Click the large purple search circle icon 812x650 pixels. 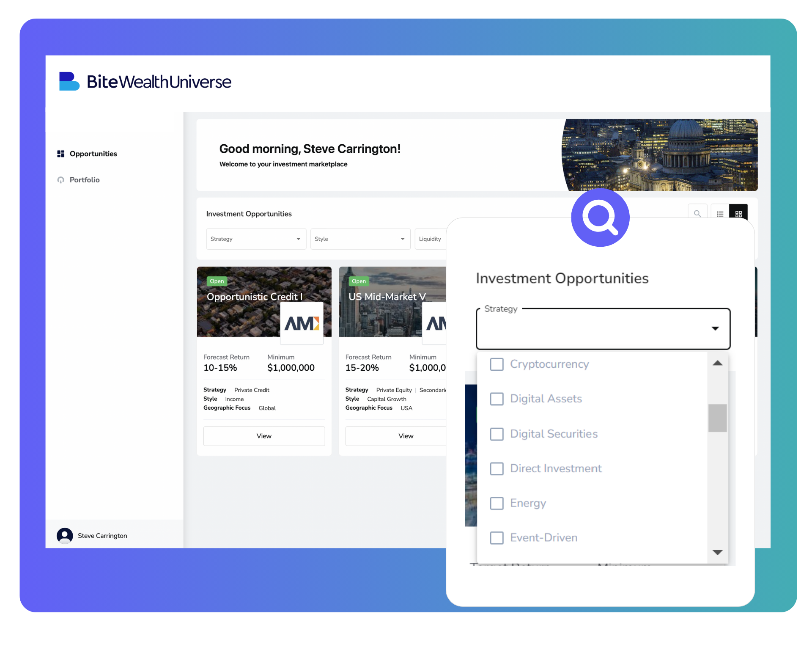[600, 218]
